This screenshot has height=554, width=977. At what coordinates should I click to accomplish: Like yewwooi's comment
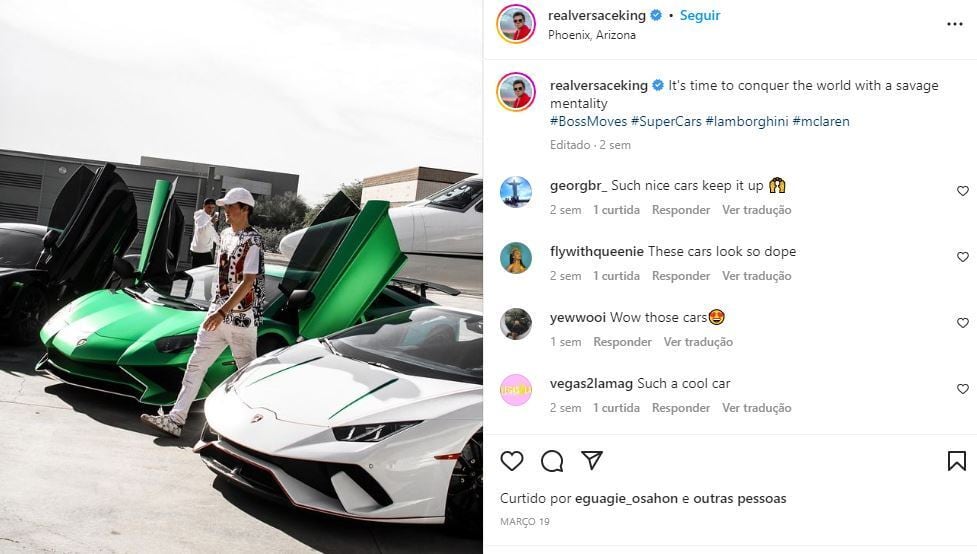[962, 323]
